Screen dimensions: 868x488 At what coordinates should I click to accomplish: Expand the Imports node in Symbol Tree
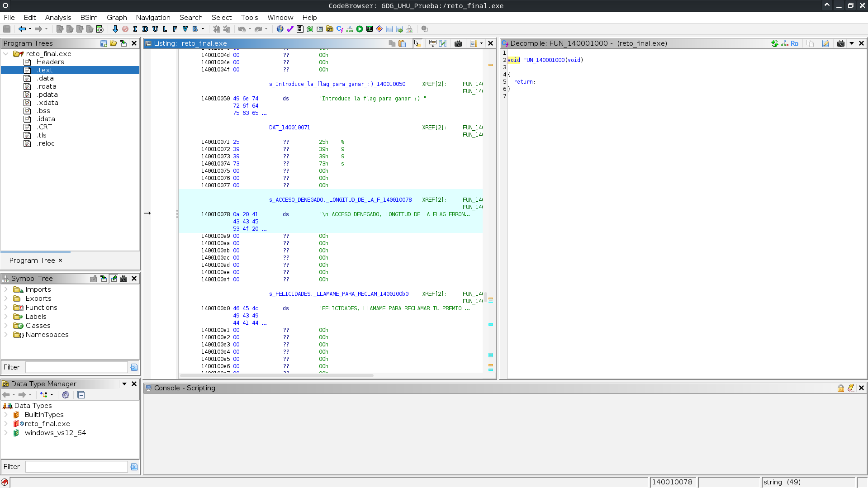click(x=6, y=289)
